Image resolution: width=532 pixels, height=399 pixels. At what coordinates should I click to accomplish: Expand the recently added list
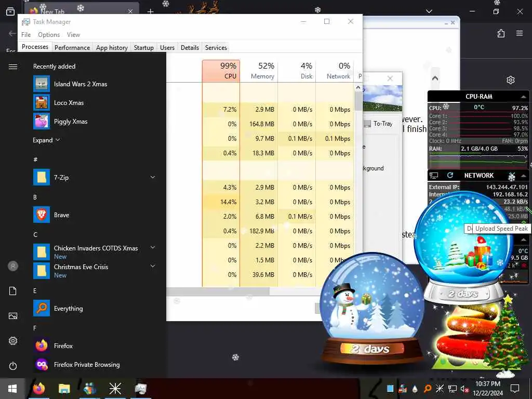[x=46, y=140]
